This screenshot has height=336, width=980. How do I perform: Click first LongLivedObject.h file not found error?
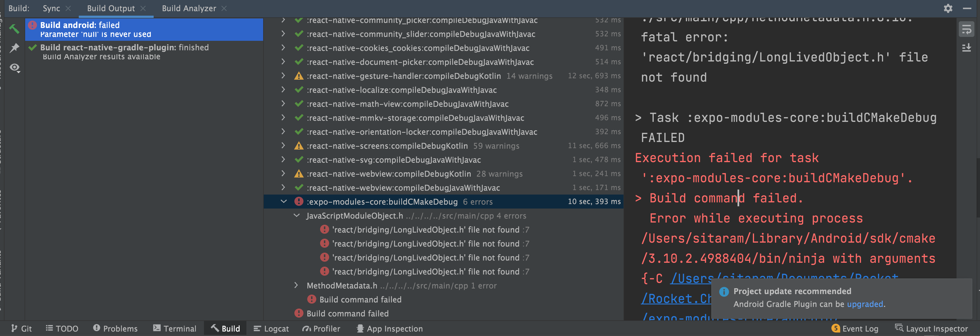(x=425, y=229)
